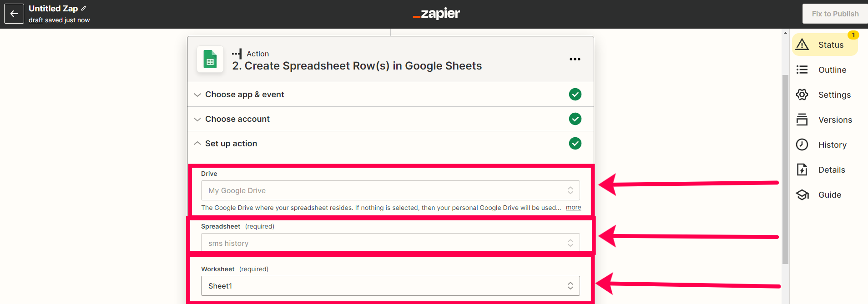
Task: Click the draft link under the Zap title
Action: (x=35, y=20)
